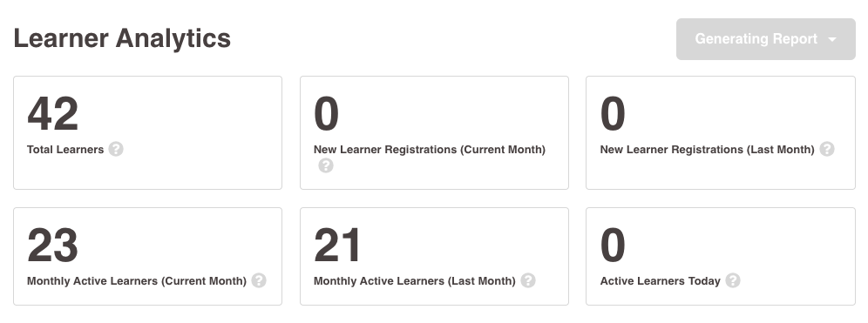
Task: Click the Active Learners Today label
Action: click(661, 281)
